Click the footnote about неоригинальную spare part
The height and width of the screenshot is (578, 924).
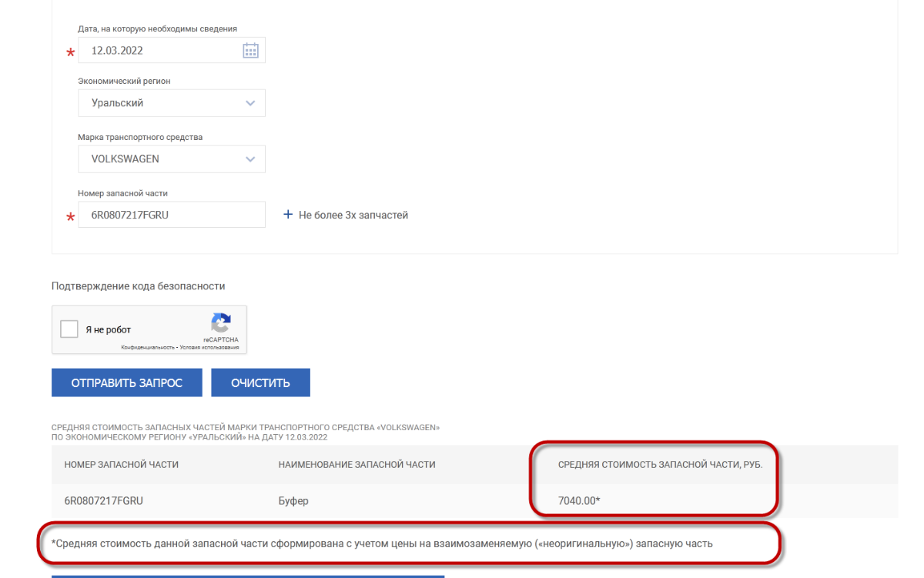382,543
